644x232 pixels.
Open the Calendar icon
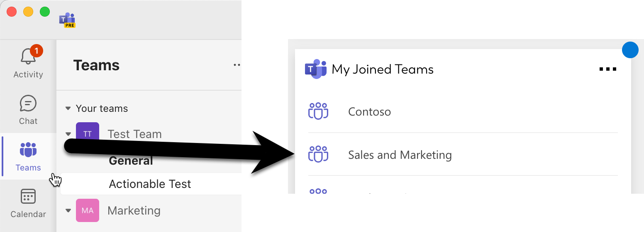pyautogui.click(x=28, y=197)
